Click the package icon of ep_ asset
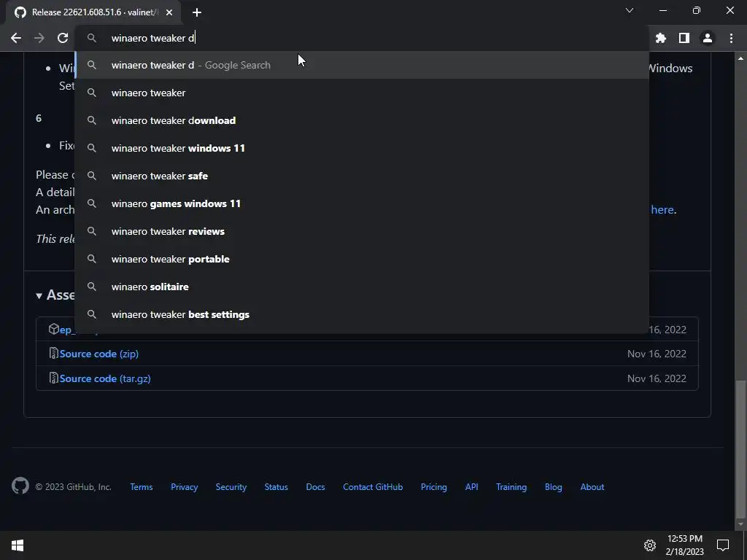The image size is (747, 560). 54,329
